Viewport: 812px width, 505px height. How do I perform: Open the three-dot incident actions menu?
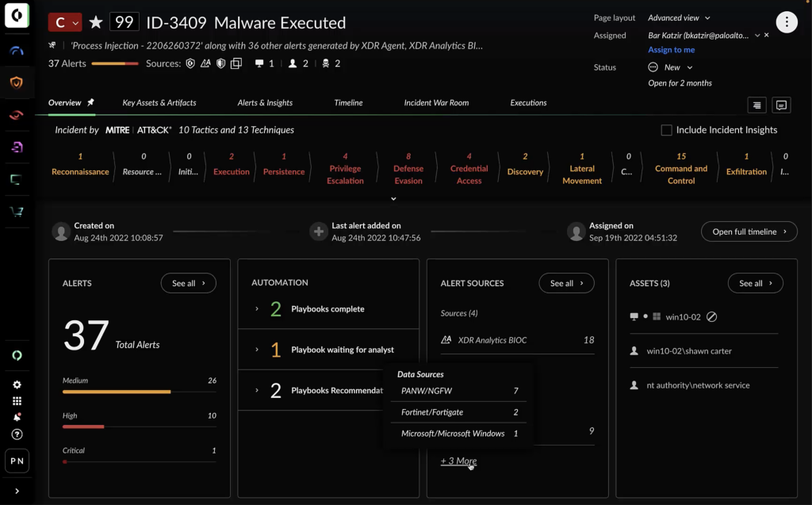pos(786,21)
